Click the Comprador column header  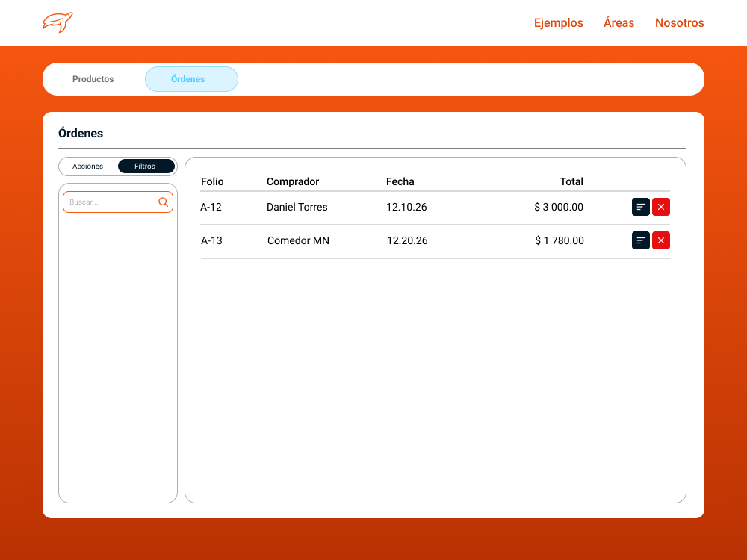tap(293, 181)
